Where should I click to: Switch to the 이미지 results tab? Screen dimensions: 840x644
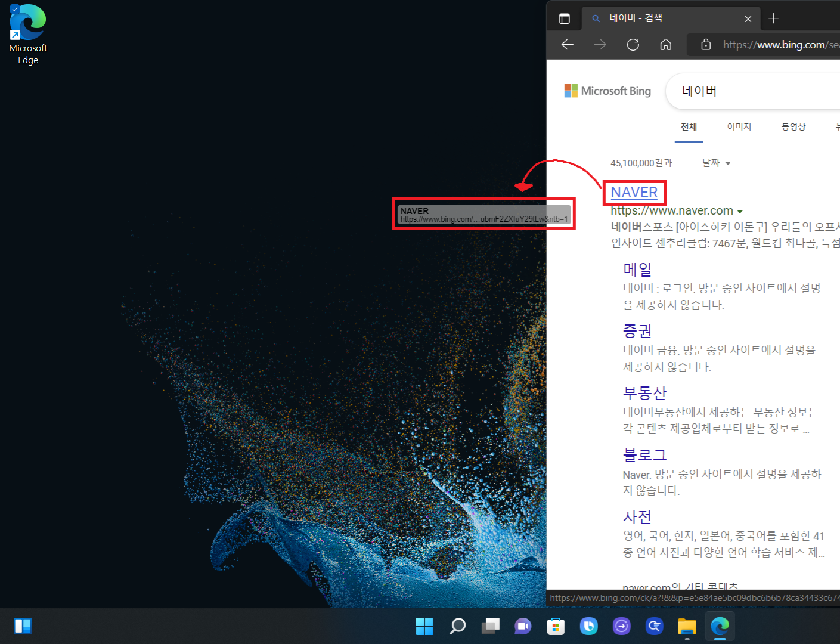[739, 126]
